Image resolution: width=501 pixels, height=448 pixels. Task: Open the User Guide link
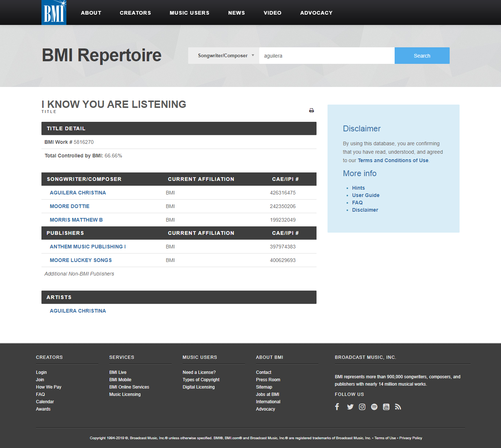pyautogui.click(x=366, y=195)
